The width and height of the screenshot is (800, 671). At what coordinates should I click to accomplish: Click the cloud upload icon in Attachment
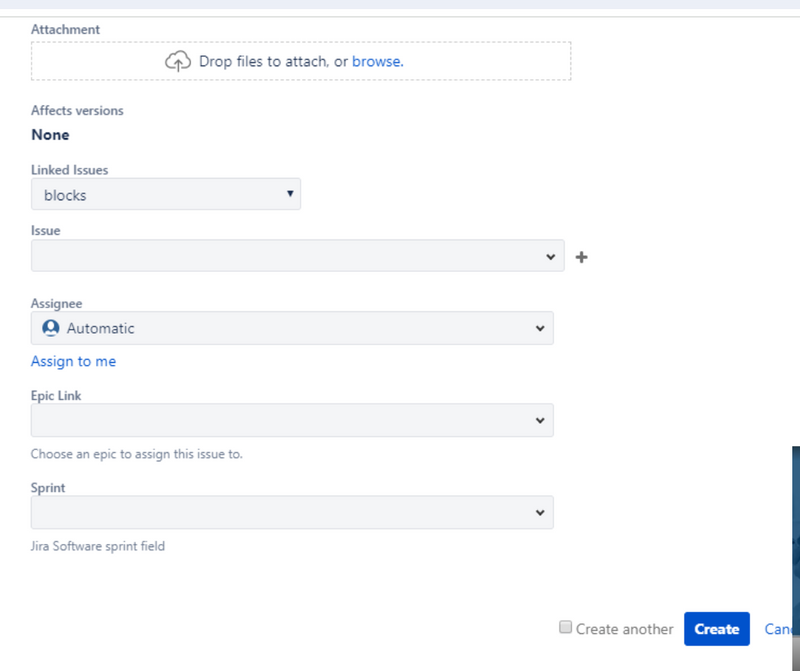pos(177,61)
